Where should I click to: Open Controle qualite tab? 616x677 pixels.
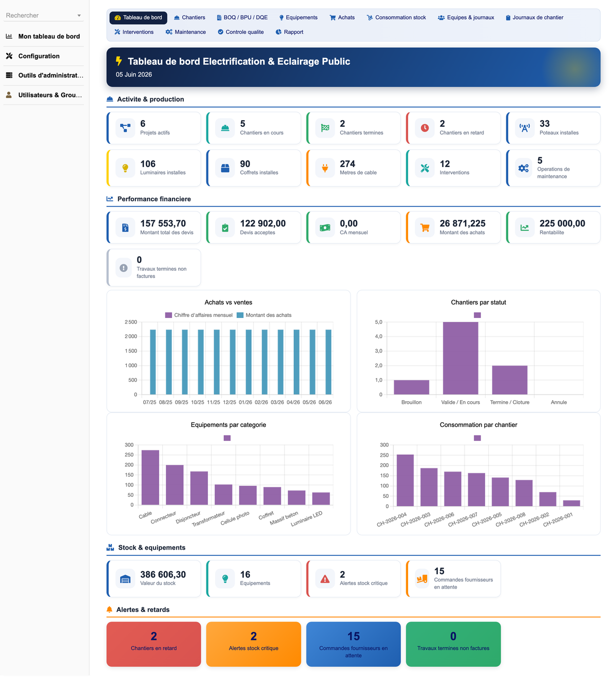coord(241,32)
